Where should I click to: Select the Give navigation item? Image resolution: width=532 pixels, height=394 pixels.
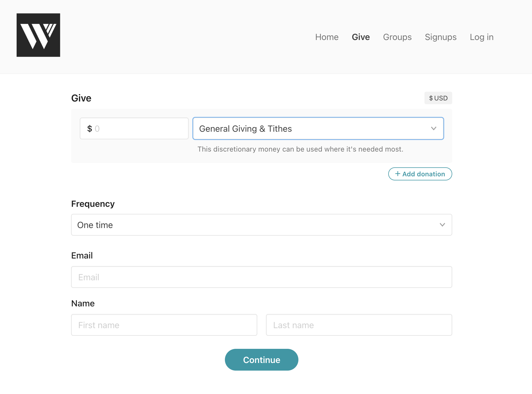point(360,37)
